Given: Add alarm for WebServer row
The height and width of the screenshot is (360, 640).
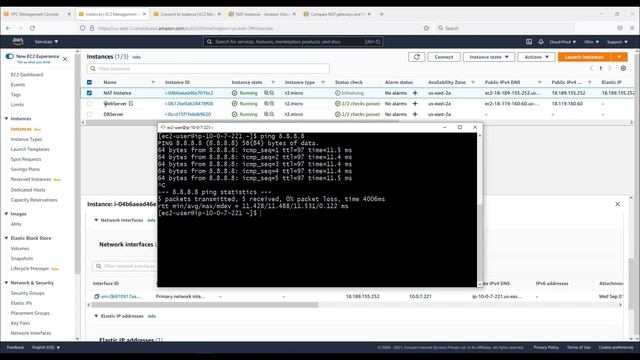Looking at the screenshot, I should pos(415,104).
